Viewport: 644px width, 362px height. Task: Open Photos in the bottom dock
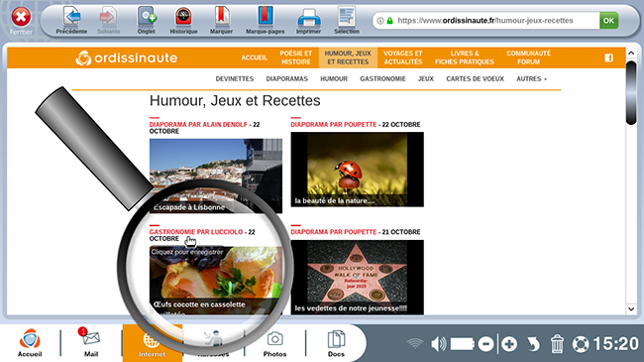(274, 343)
